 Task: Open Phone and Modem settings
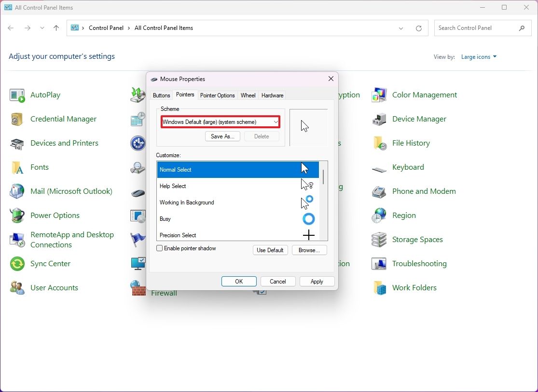[x=424, y=191]
